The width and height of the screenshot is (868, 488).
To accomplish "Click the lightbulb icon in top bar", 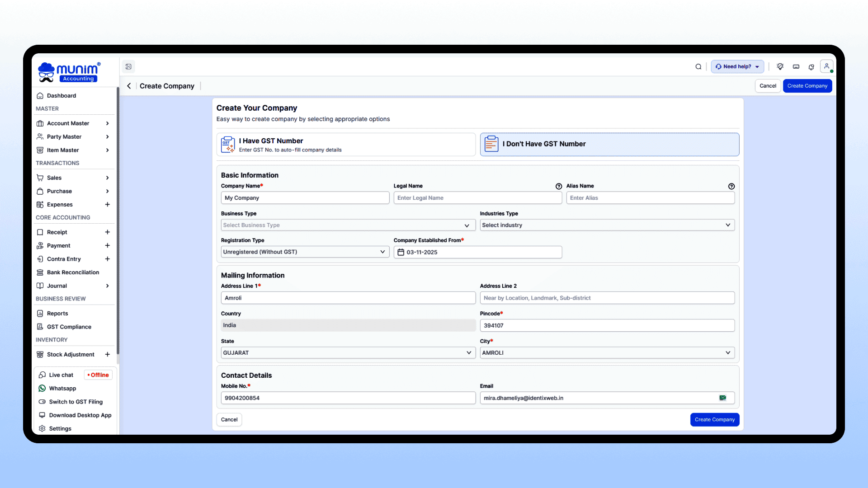I will click(780, 67).
